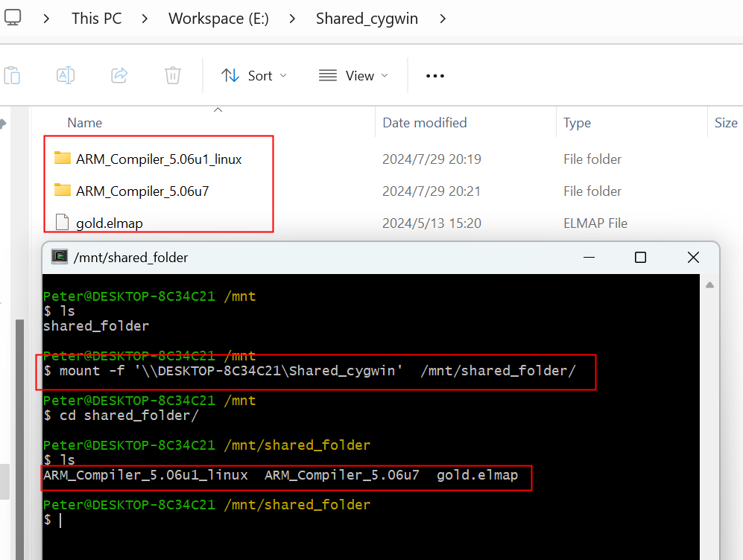Open the View layout dropdown
Viewport: 743px width, 560px height.
click(x=353, y=76)
